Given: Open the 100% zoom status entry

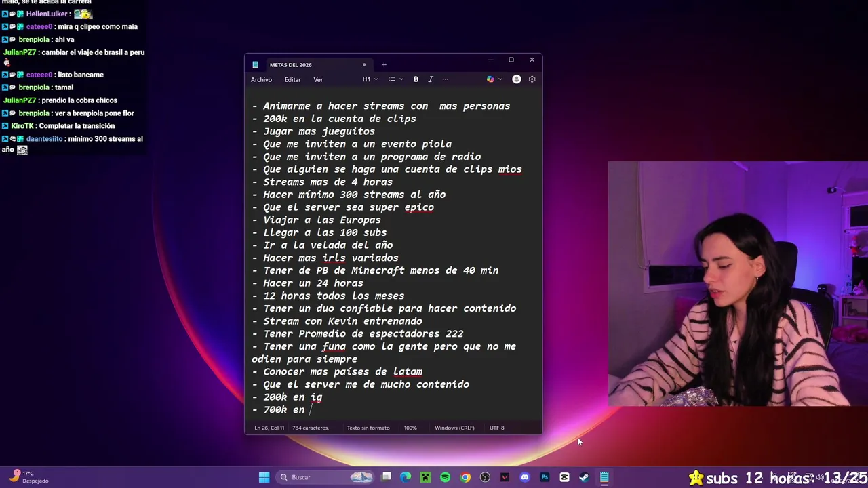Looking at the screenshot, I should (x=410, y=428).
